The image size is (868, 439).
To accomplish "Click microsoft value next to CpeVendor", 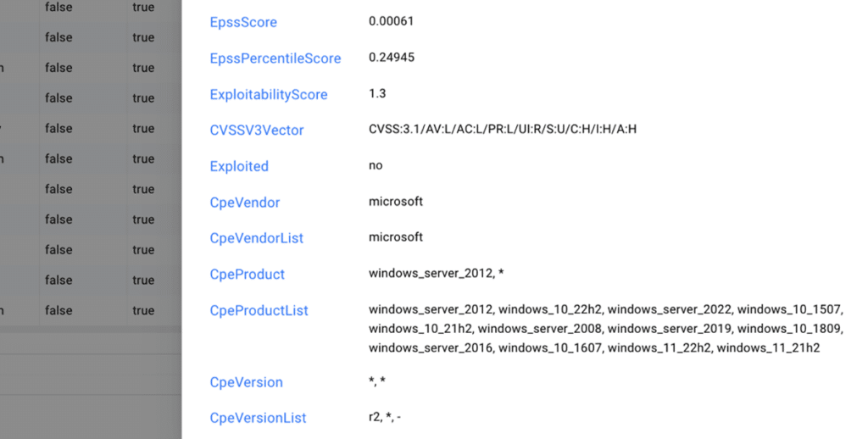I will click(x=396, y=202).
